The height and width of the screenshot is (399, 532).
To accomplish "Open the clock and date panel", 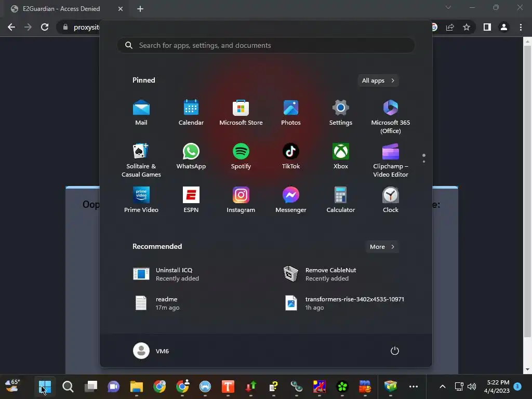I will coord(497,387).
